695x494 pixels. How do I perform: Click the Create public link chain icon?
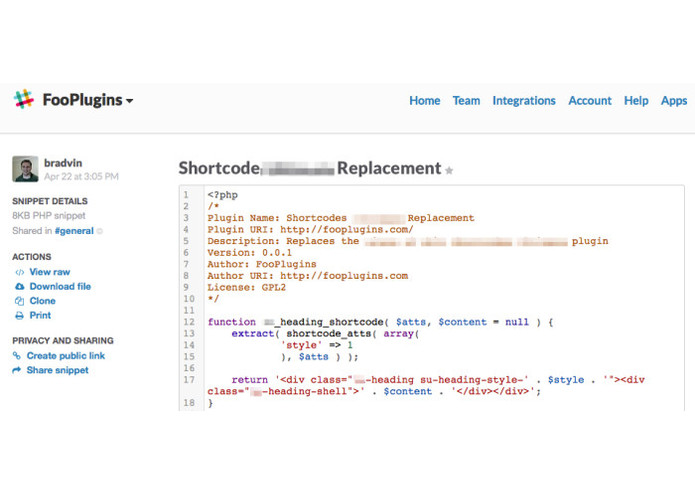coord(17,356)
